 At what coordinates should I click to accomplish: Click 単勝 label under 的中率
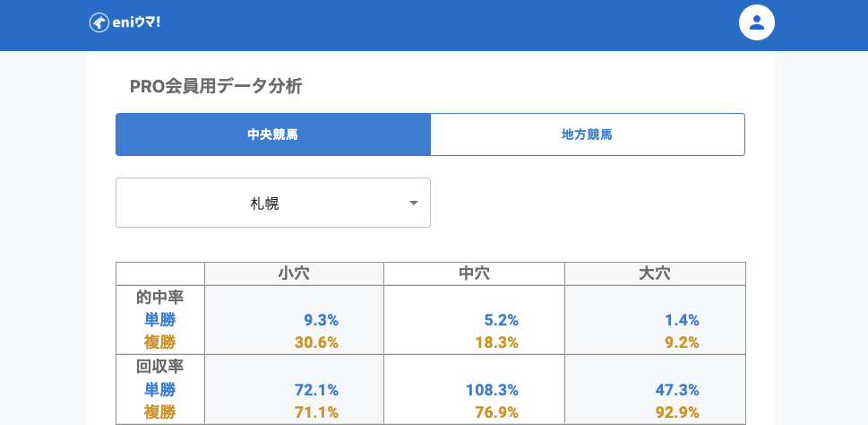(159, 319)
